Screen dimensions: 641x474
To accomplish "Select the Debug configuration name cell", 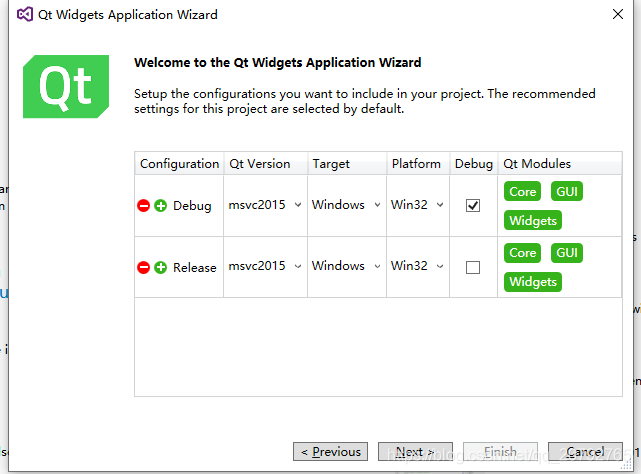I will (x=192, y=205).
